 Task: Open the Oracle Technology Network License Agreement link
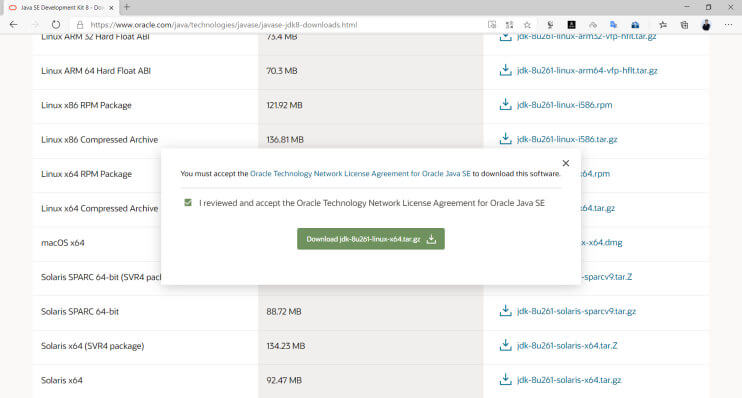click(x=360, y=174)
